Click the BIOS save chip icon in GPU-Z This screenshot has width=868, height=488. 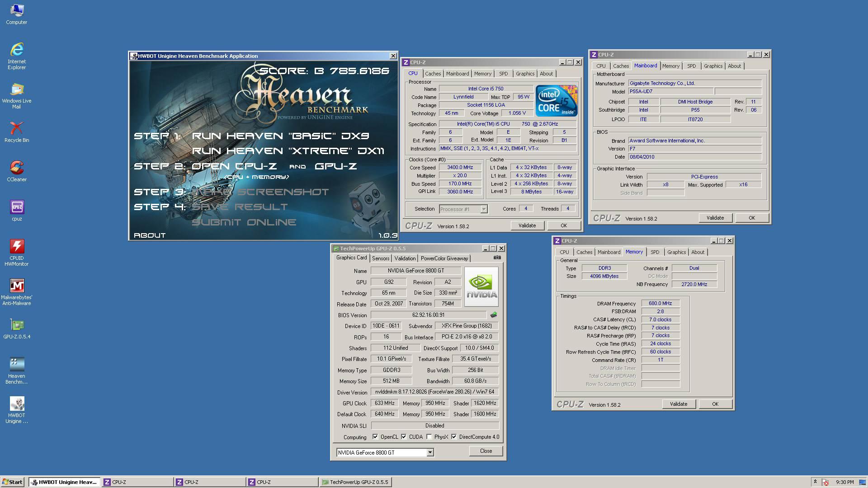(494, 315)
